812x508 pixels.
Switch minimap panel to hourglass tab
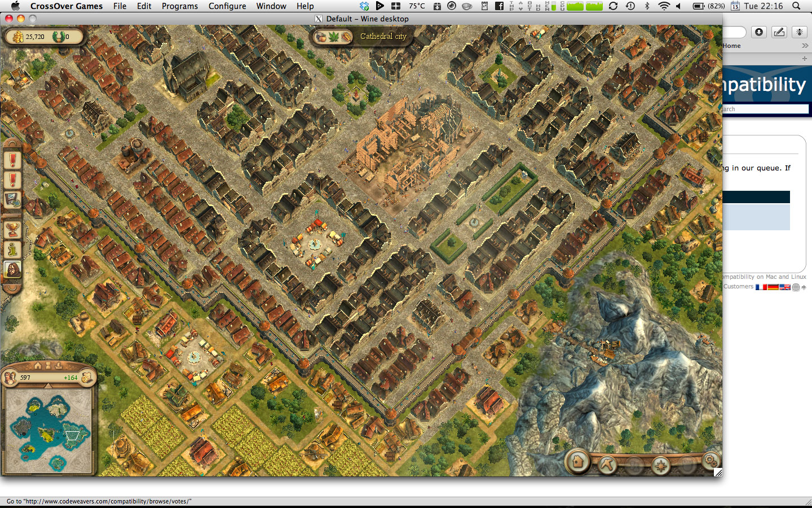coord(48,366)
